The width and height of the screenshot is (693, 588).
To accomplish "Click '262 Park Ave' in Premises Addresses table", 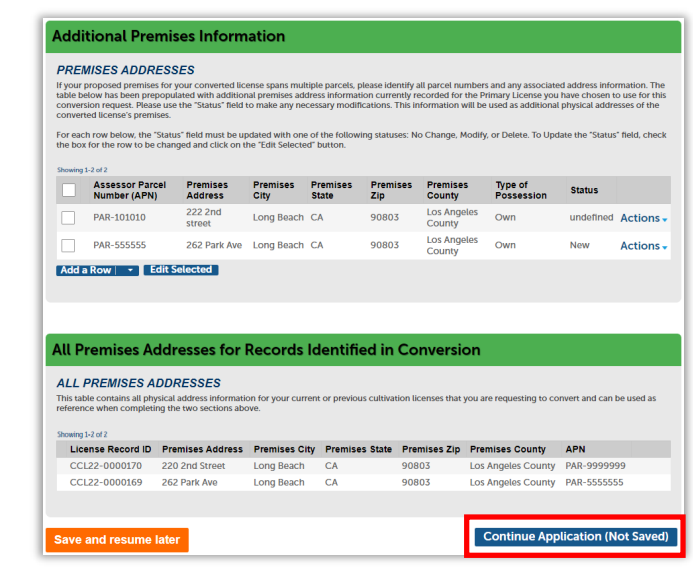I will click(x=214, y=245).
